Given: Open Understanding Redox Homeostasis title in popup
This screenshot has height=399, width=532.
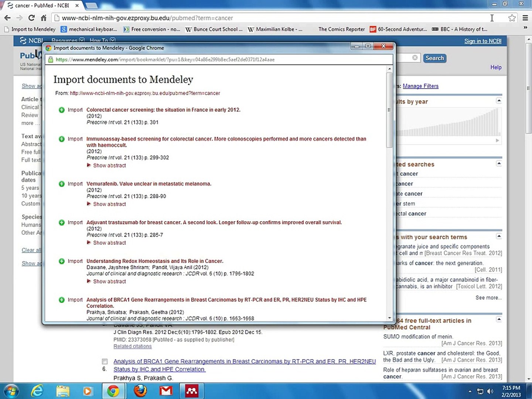Looking at the screenshot, I should click(155, 261).
